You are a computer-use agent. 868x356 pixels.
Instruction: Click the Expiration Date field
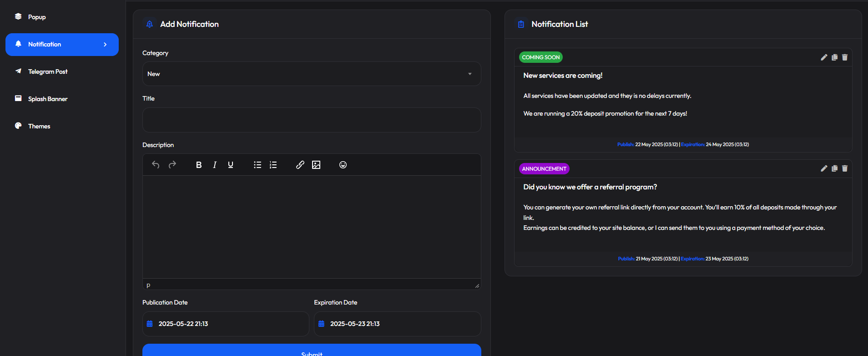[x=397, y=324]
